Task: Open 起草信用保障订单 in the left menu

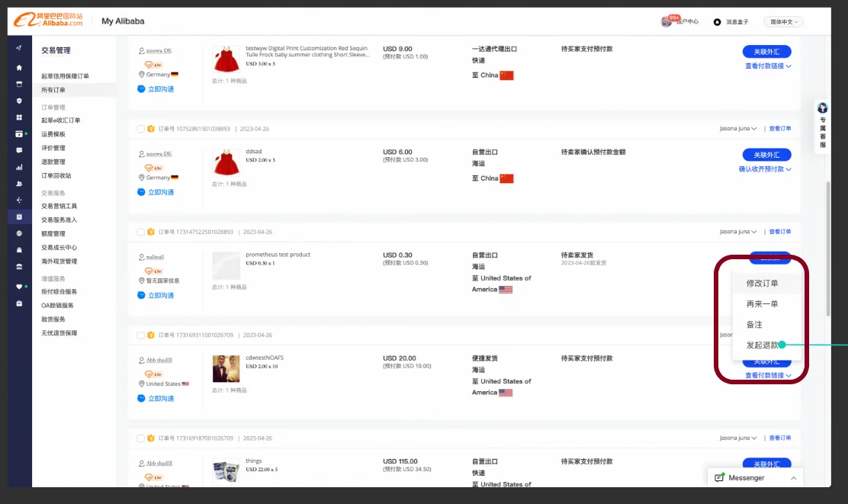Action: [x=65, y=76]
